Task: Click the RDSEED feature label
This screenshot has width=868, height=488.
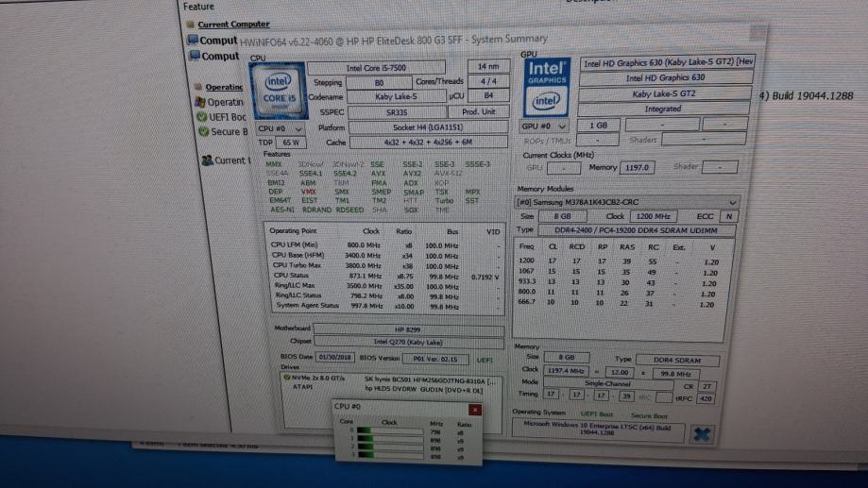Action: click(349, 210)
